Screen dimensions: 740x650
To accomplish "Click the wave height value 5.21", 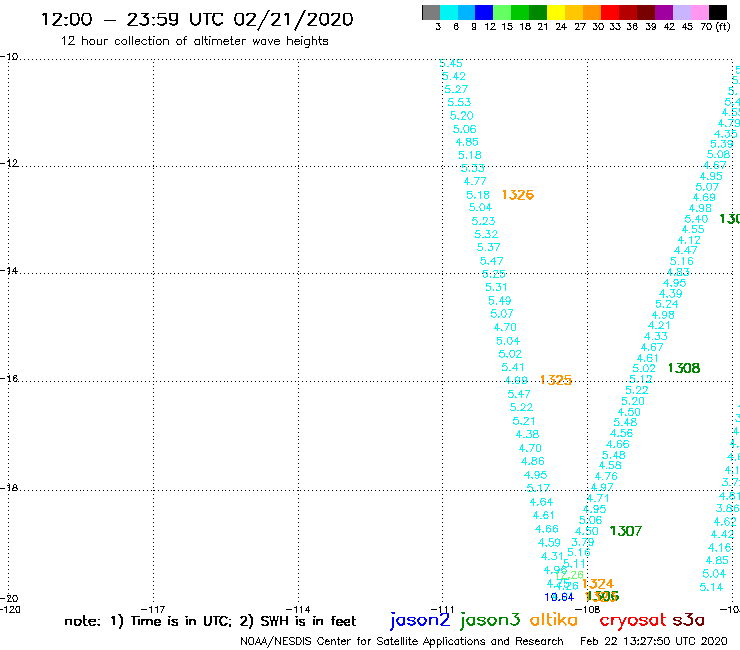I will coord(524,421).
